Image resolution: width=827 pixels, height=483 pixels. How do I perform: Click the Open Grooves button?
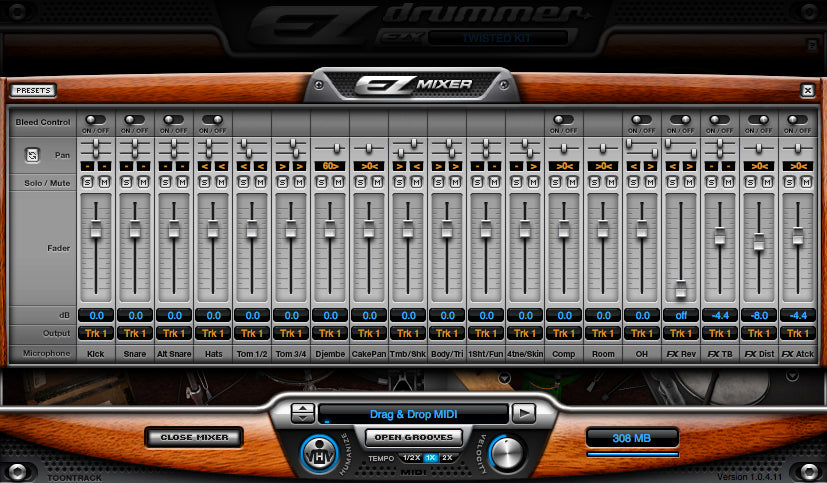412,437
